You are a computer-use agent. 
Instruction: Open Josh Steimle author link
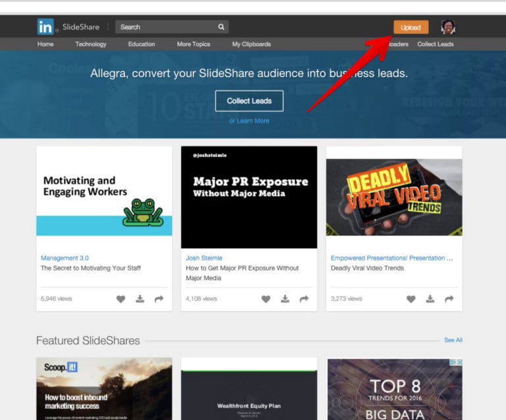tap(204, 258)
